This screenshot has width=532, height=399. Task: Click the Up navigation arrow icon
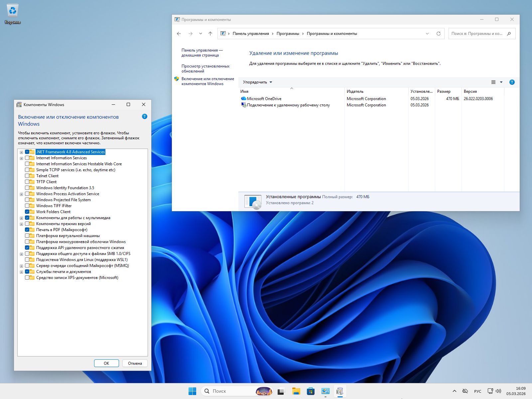[210, 33]
